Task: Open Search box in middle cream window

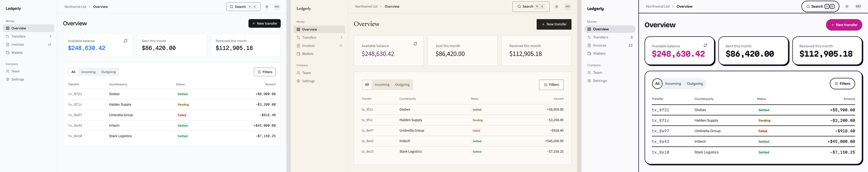Action: [531, 7]
